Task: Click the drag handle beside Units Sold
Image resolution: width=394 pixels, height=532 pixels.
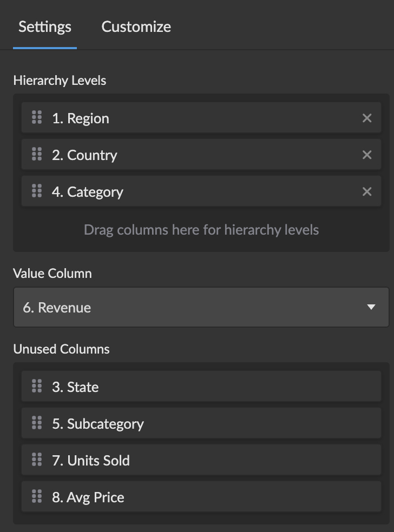Action: point(37,460)
